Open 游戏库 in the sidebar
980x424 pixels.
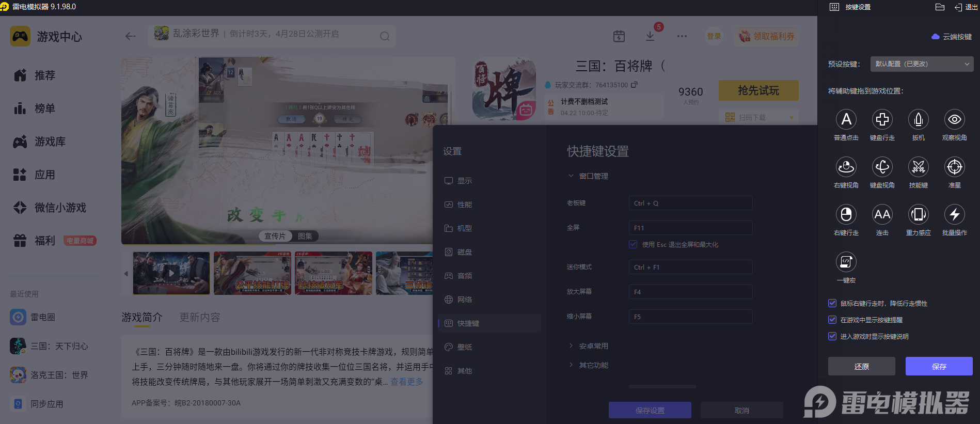click(39, 142)
